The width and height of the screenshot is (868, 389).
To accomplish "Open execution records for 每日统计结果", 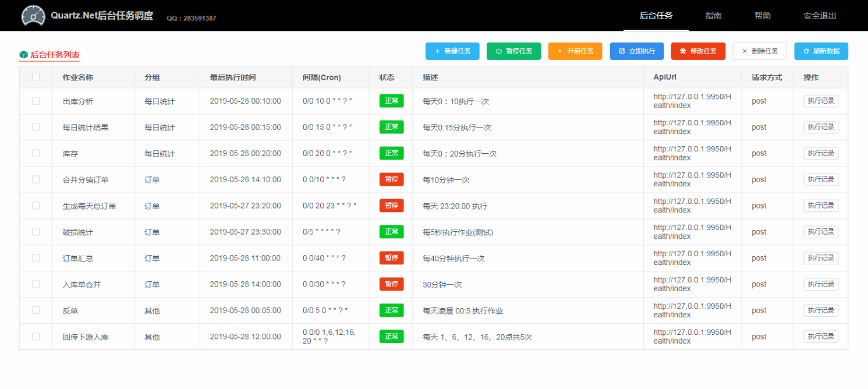I will click(821, 127).
